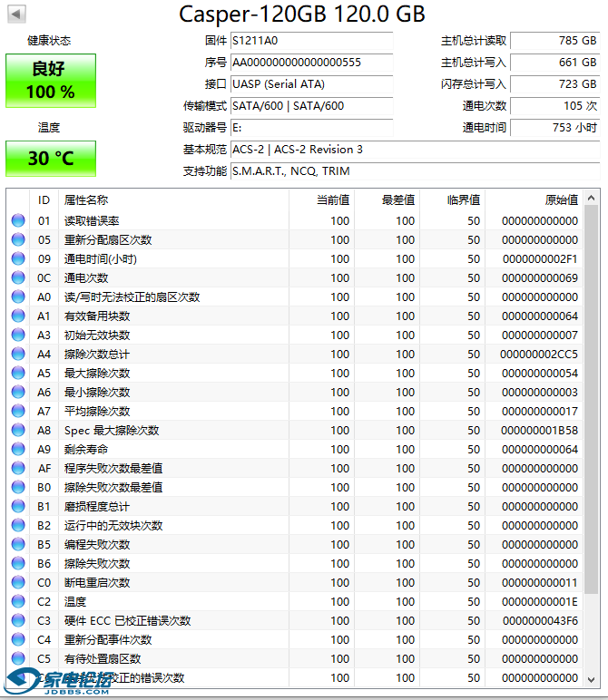
Task: Click the blue status icon for 重新分配事件次数
Action: (18, 640)
